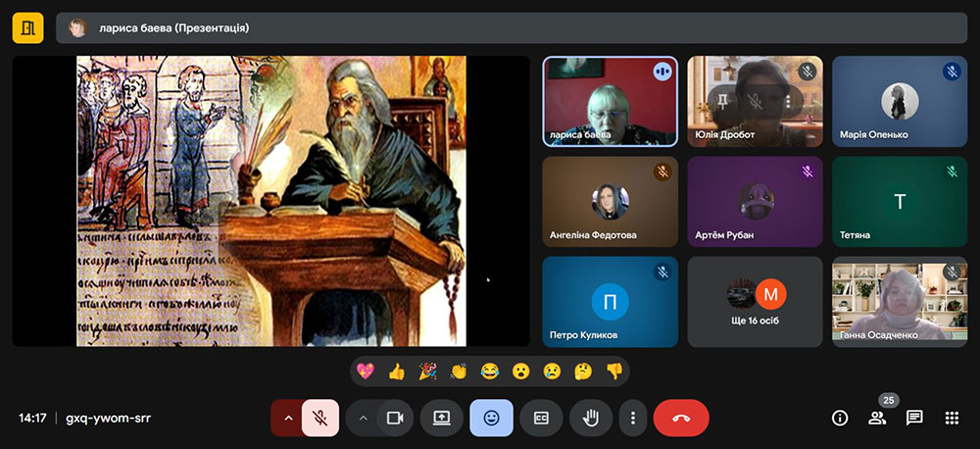Pin Юлія Дробот's video tile

(723, 100)
